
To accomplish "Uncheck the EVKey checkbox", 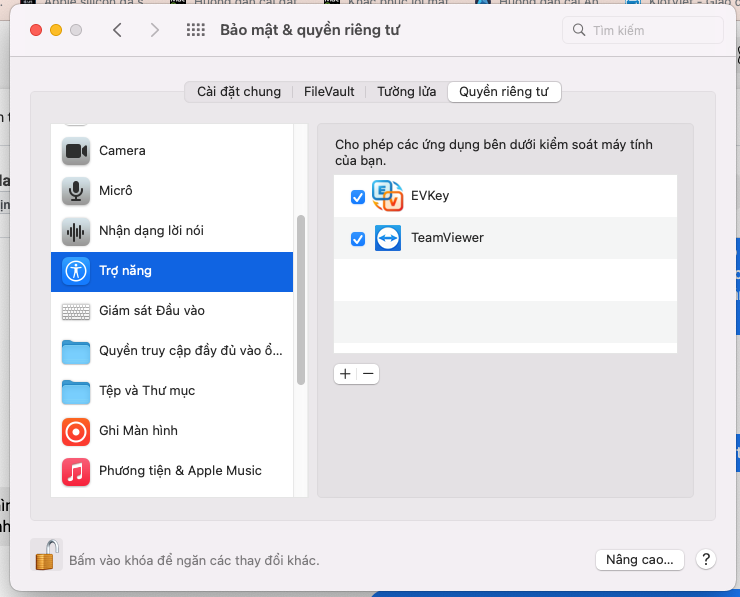I will pos(358,197).
